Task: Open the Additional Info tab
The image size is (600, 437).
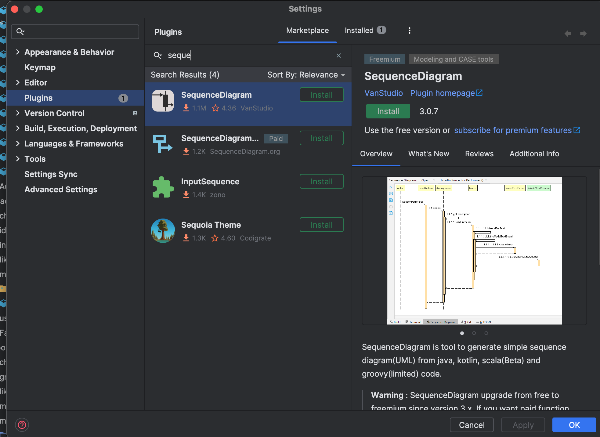Action: pyautogui.click(x=534, y=154)
